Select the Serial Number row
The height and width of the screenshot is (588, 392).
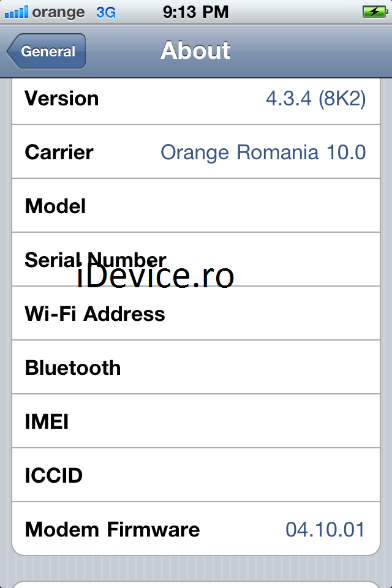coord(196,259)
